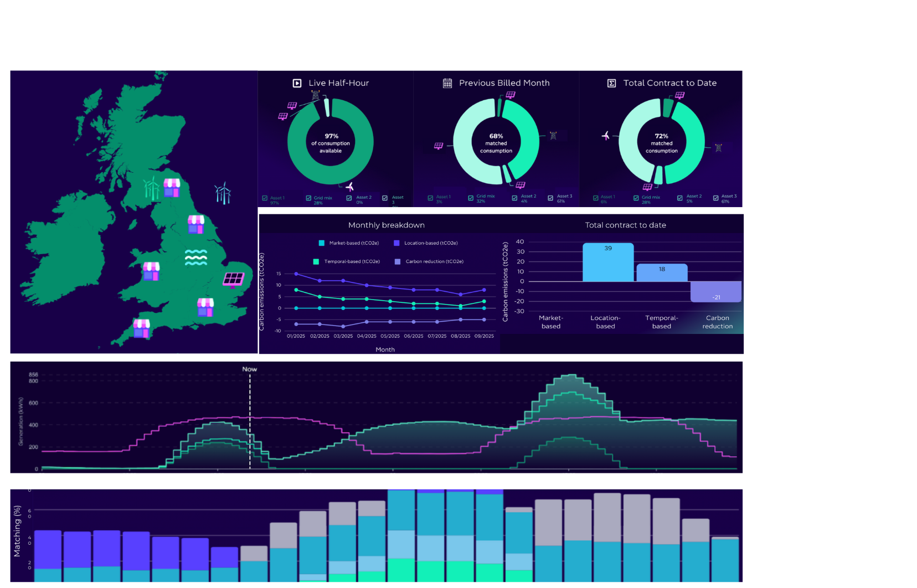This screenshot has height=588, width=917.
Task: Click the Previous Billed Month calendar icon
Action: [447, 82]
